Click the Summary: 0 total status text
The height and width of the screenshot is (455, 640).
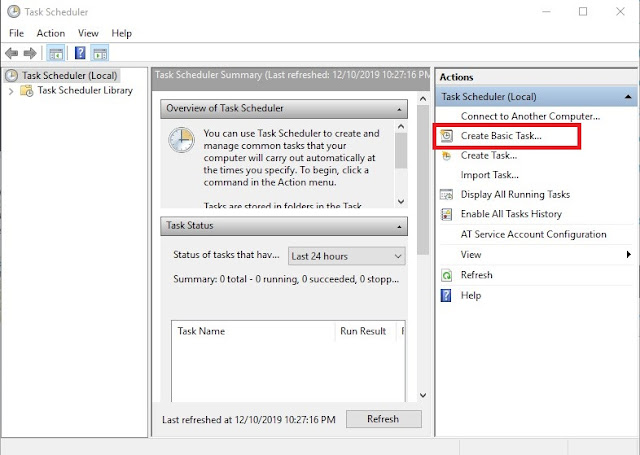[286, 280]
